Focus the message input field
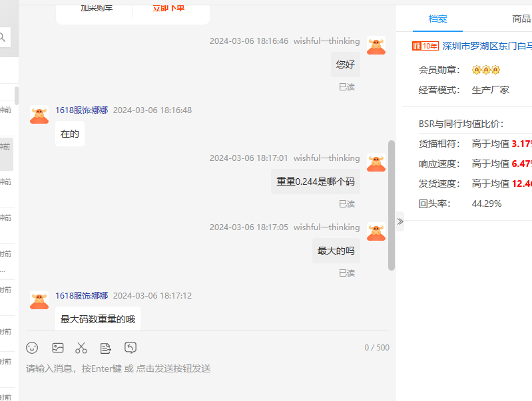Screen dimensions: 532x401 (x=207, y=368)
